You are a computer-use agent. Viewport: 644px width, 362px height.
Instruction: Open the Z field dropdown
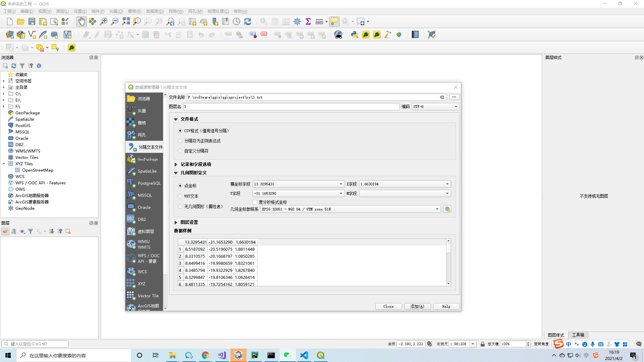(x=405, y=184)
